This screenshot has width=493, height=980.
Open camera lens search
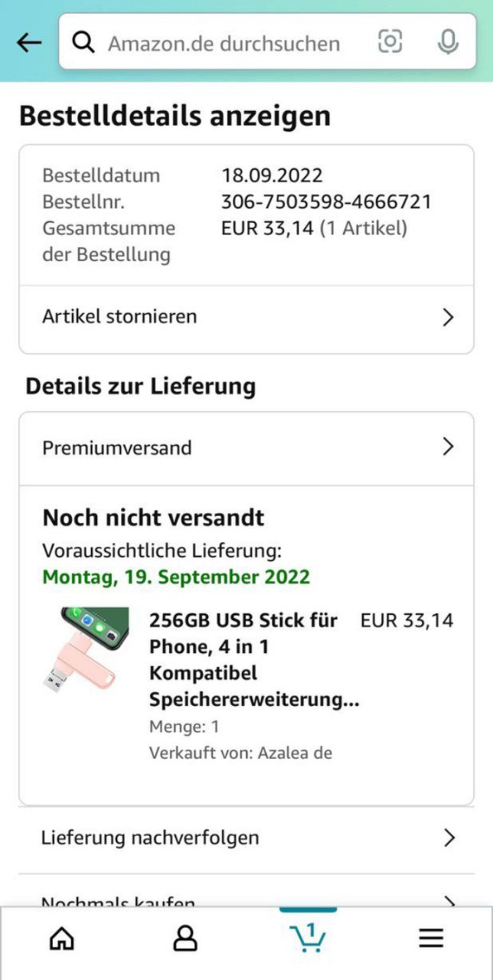click(390, 41)
